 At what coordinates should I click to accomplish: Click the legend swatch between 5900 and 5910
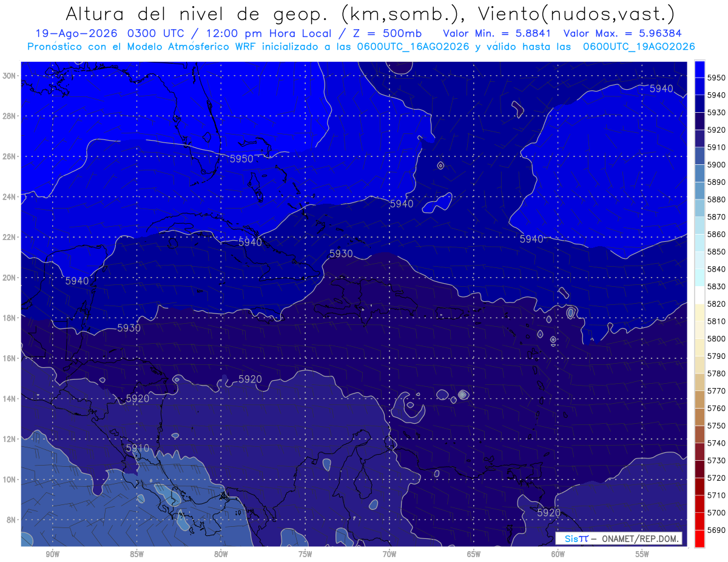pyautogui.click(x=699, y=156)
